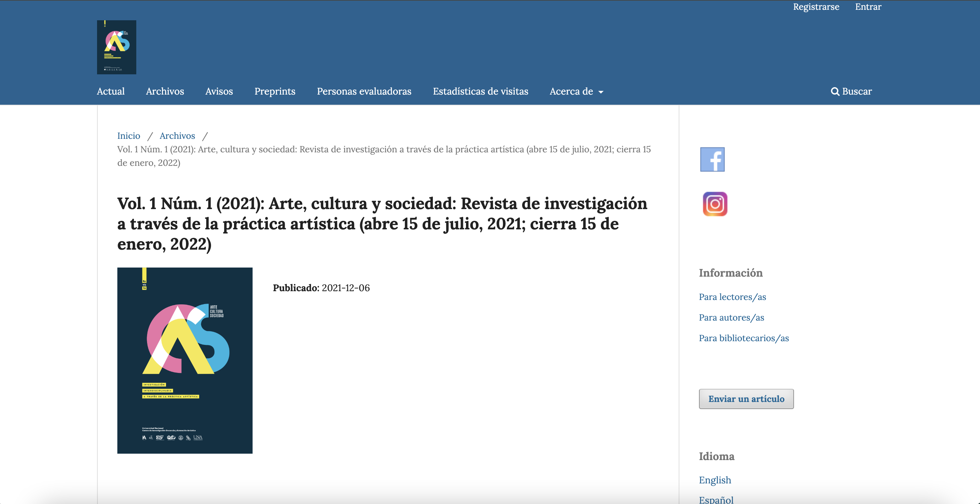The image size is (980, 504).
Task: Open Para lectores/as information link
Action: [x=732, y=297]
